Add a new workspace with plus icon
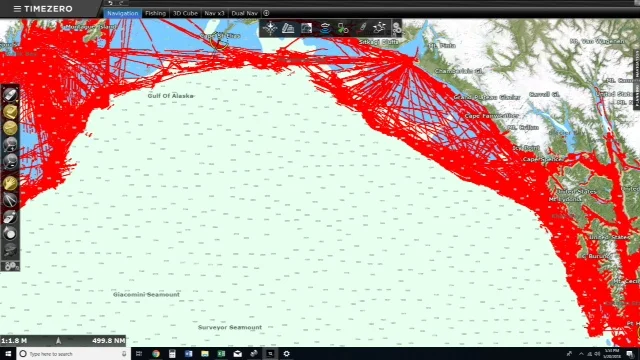 [266, 13]
